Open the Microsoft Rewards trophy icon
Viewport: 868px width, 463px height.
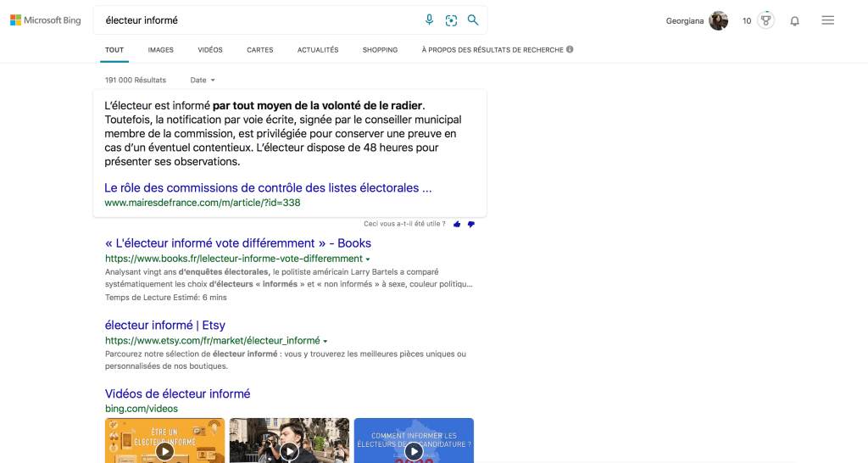click(765, 20)
